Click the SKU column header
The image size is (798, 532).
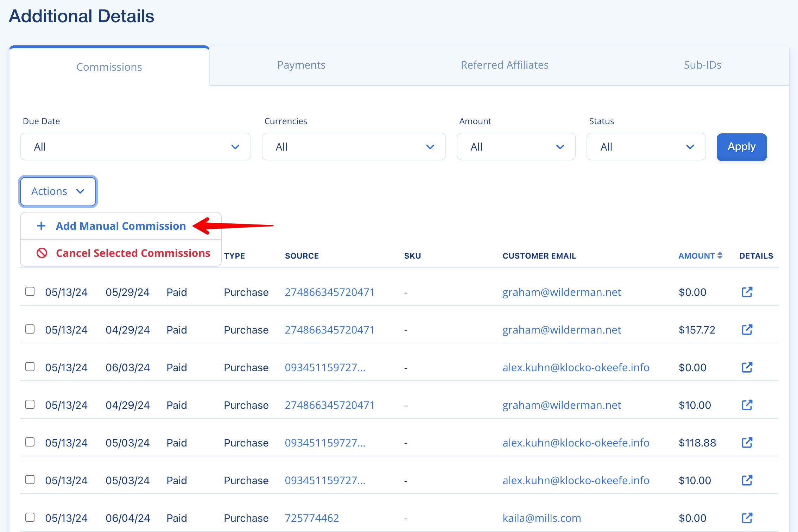412,256
